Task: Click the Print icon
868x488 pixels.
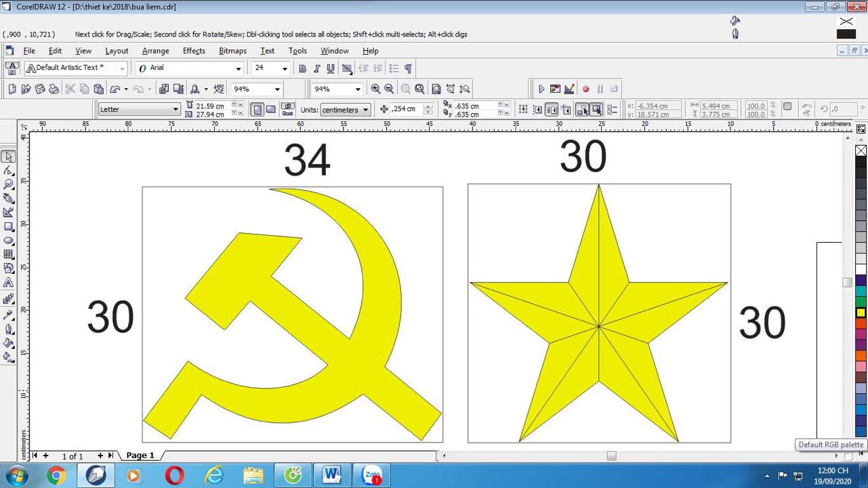Action: tap(54, 89)
